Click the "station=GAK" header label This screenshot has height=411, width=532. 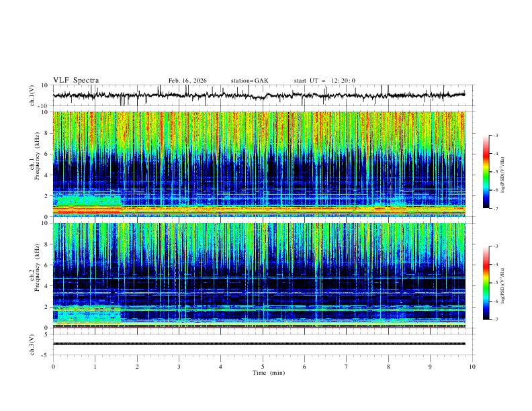[x=250, y=81]
